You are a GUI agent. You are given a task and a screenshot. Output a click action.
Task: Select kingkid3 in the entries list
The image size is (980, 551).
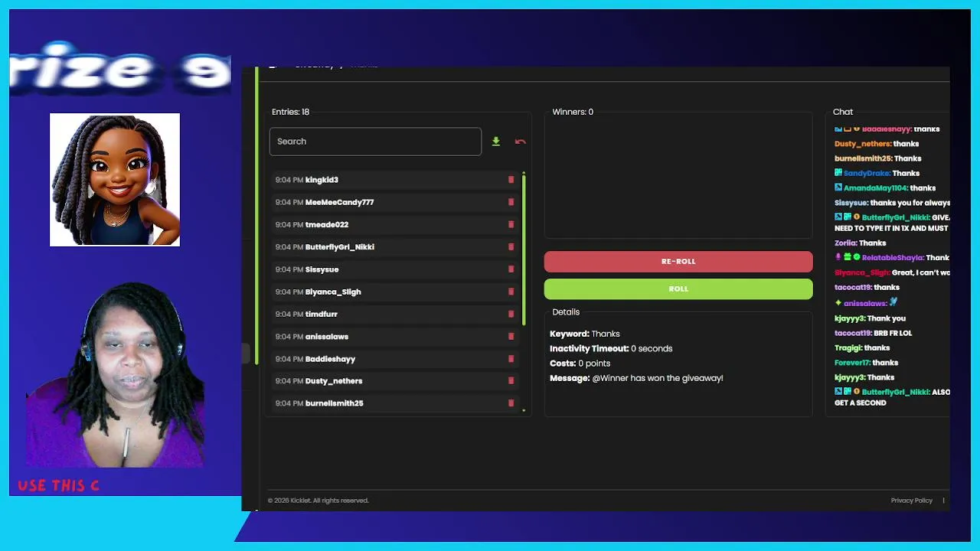(322, 180)
